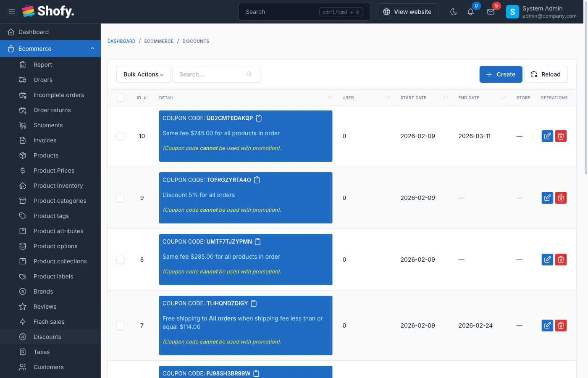Click the delete trash icon for discount ID 9
The width and height of the screenshot is (588, 378).
pos(561,198)
